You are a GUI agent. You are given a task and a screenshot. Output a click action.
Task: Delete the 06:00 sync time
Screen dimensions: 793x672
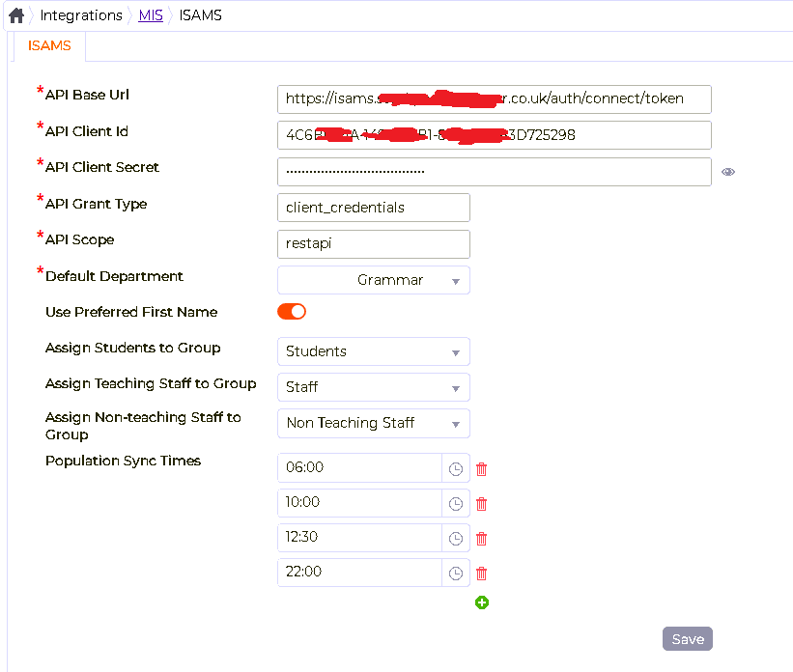[481, 469]
